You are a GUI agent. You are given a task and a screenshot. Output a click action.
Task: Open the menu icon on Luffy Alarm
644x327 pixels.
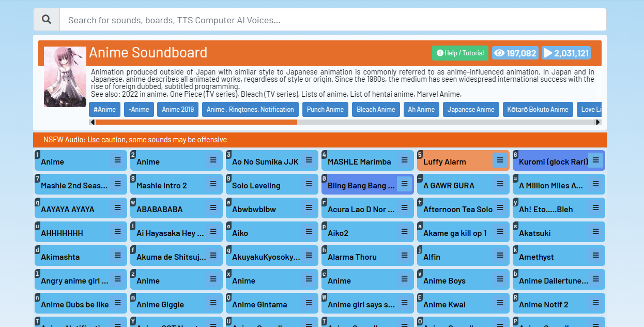[500, 160]
